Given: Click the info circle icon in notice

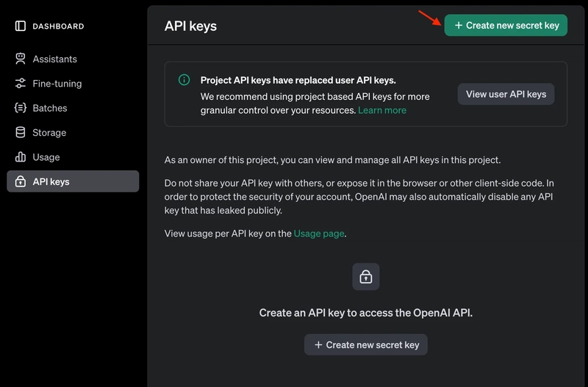Looking at the screenshot, I should pos(184,80).
